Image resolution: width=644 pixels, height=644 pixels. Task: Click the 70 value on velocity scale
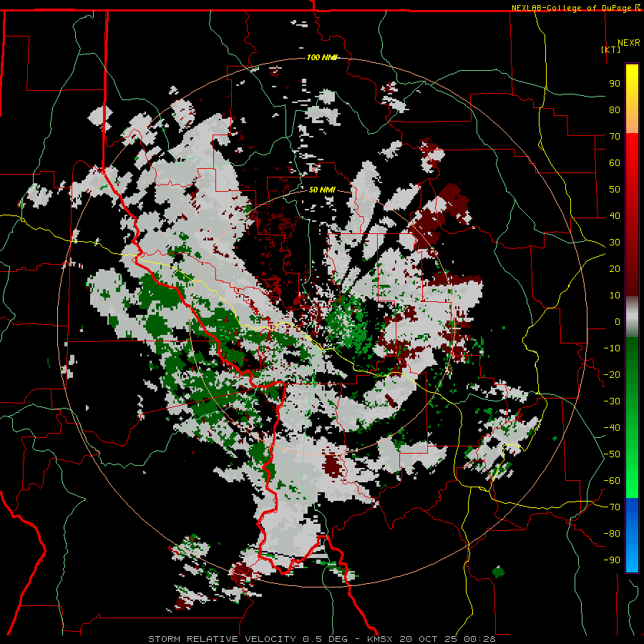615,137
